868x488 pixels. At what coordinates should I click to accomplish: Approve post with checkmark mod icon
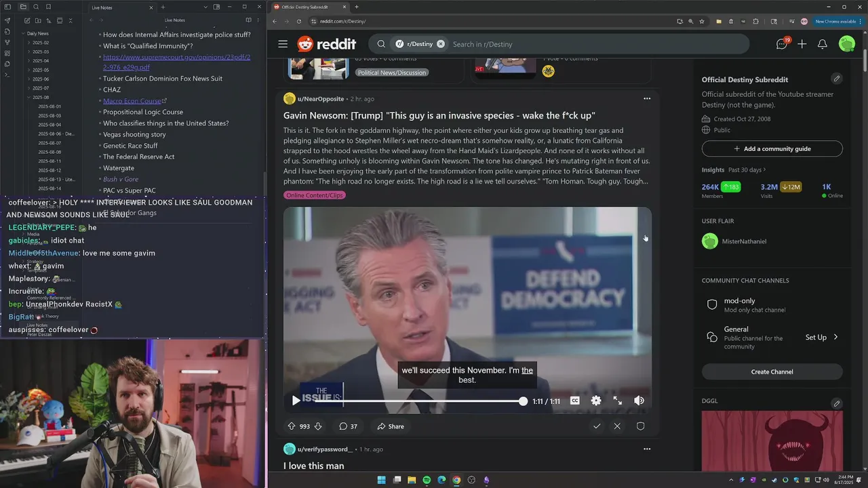[597, 426]
